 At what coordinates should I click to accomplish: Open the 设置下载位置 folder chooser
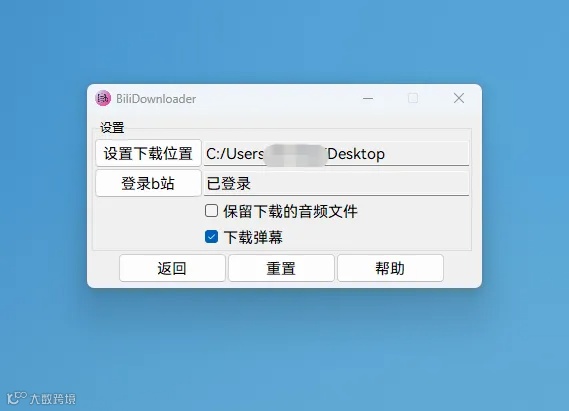click(148, 153)
